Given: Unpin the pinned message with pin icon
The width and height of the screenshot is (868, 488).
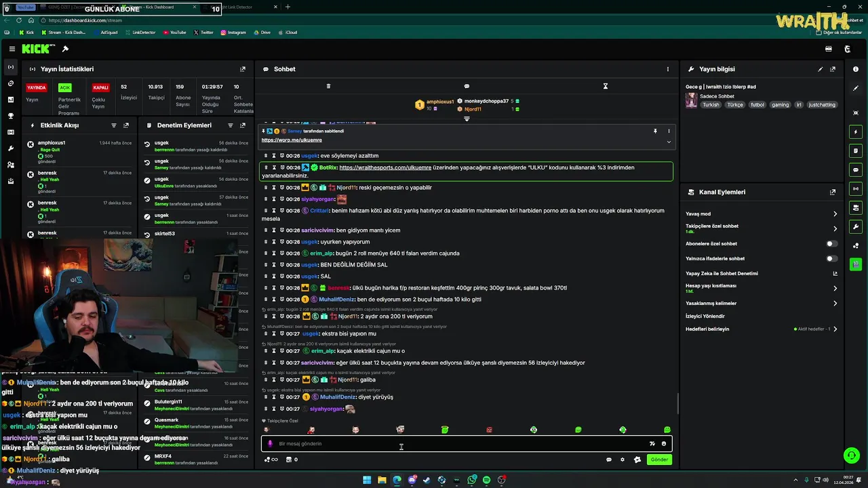Looking at the screenshot, I should (x=655, y=131).
